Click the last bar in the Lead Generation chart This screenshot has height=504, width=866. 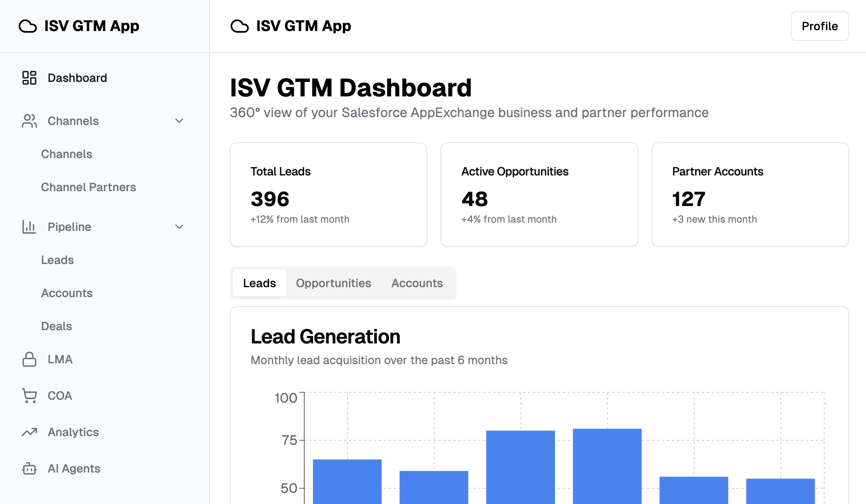click(x=780, y=491)
